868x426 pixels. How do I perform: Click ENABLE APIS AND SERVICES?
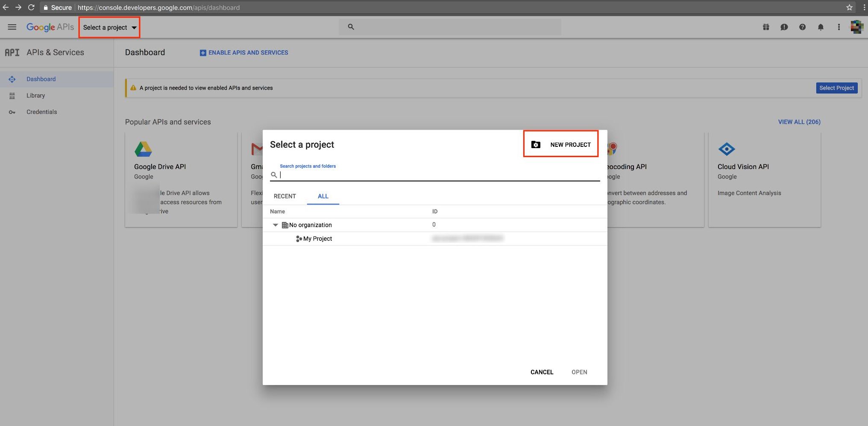[244, 53]
